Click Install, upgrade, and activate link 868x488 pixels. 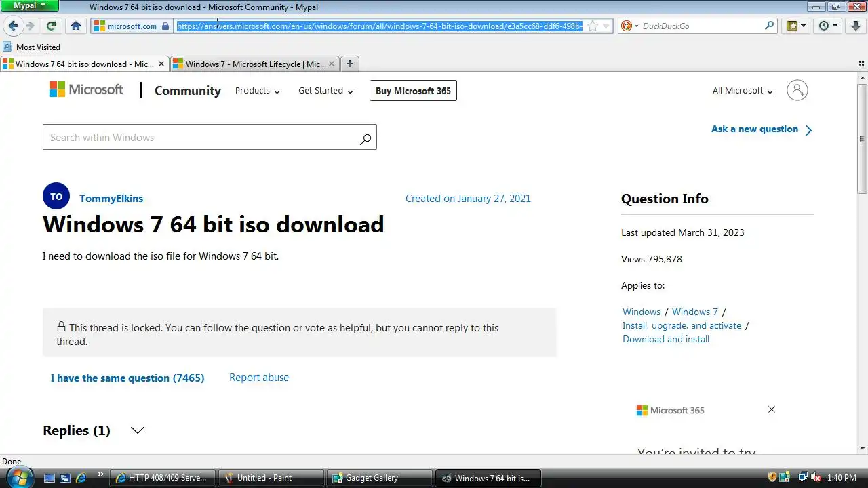click(682, 325)
